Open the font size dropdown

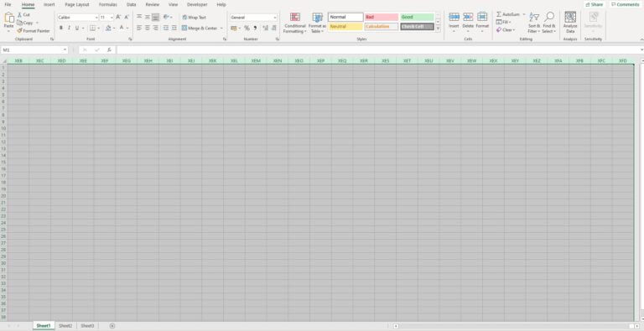[x=112, y=18]
